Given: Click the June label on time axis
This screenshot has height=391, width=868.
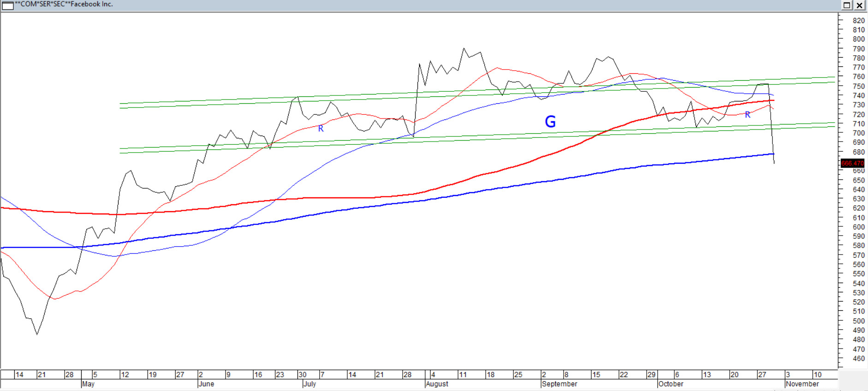Looking at the screenshot, I should coord(206,384).
